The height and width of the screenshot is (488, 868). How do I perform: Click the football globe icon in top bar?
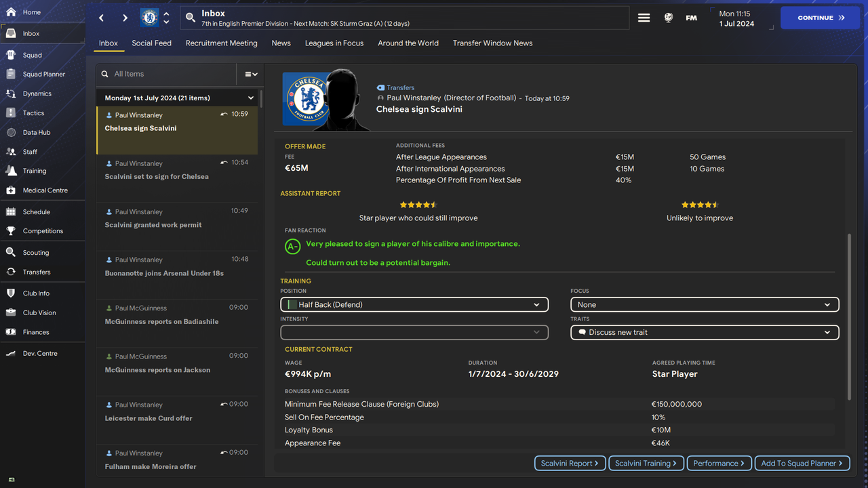pyautogui.click(x=668, y=18)
